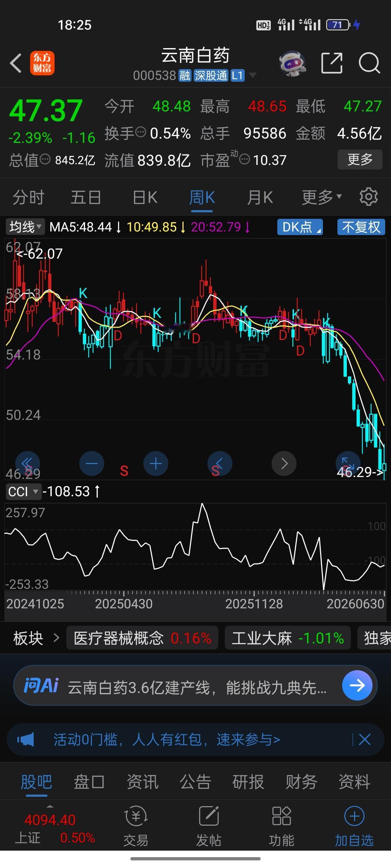Image resolution: width=391 pixels, height=868 pixels.
Task: Open chart settings gear icon
Action: click(369, 197)
